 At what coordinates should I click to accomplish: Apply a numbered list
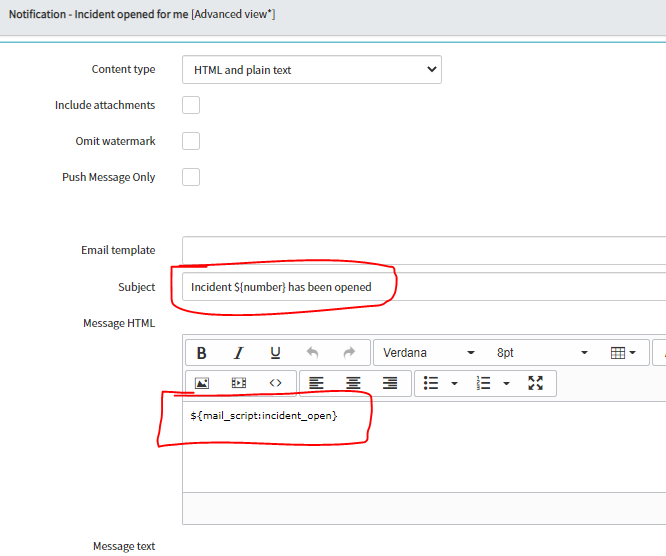coord(483,383)
